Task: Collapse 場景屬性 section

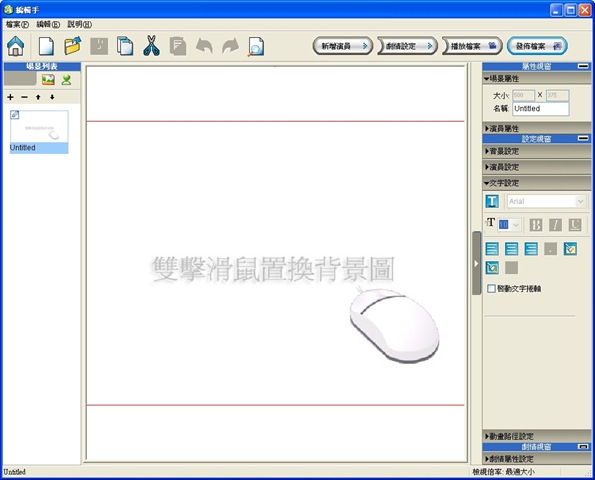Action: [537, 79]
